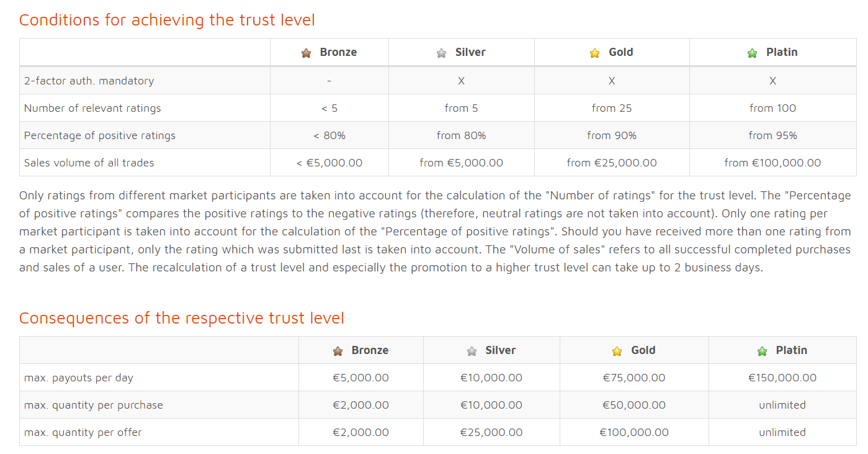Click the Silver 'from 80%' positive ratings cell
Image resolution: width=868 pixels, height=454 pixels.
coord(461,135)
